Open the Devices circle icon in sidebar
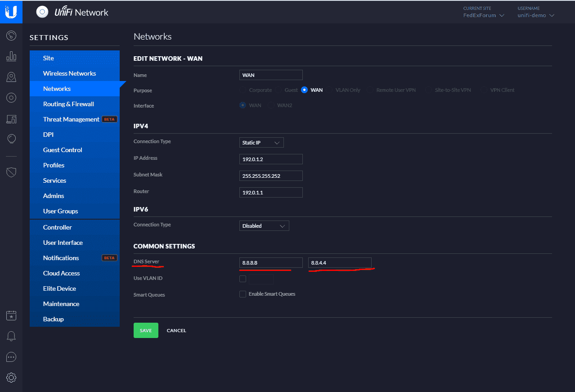The image size is (575, 392). coord(11,98)
